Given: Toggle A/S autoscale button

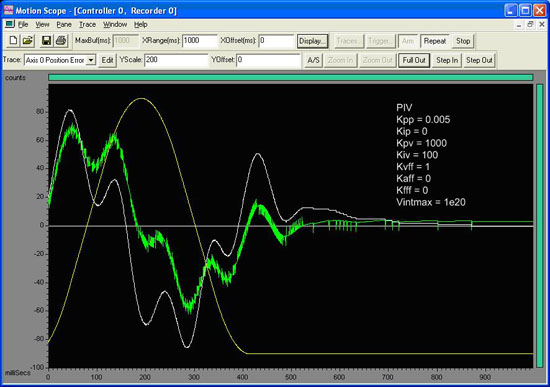Looking at the screenshot, I should [313, 60].
